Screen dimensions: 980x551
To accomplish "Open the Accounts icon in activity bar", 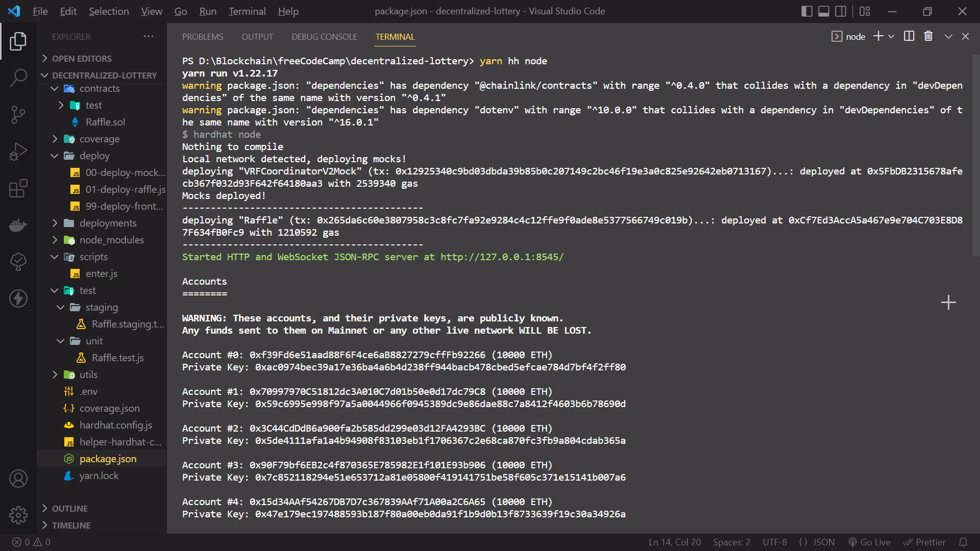I will pos(18,479).
